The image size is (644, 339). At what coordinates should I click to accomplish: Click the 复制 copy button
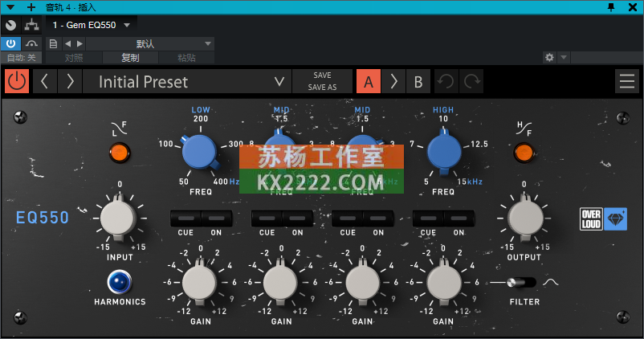[x=130, y=58]
